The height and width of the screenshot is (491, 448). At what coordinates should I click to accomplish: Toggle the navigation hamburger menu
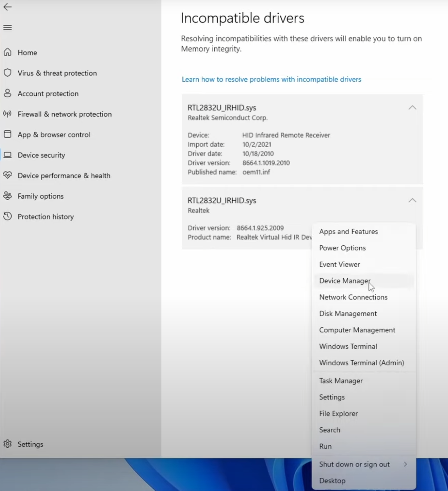tap(7, 27)
